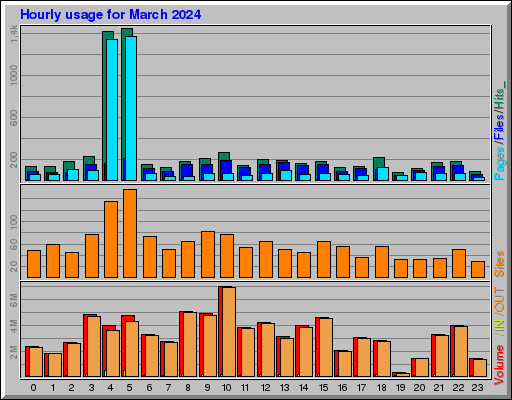Image resolution: width=512 pixels, height=400 pixels.
Task: Select the tiny Volume bar for hour 19
Action: click(401, 375)
